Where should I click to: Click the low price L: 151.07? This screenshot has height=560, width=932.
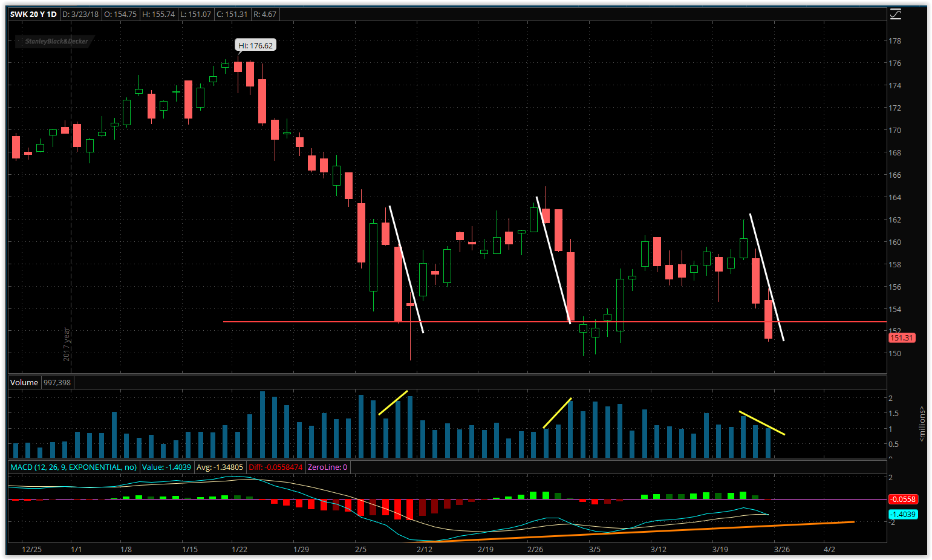[196, 14]
